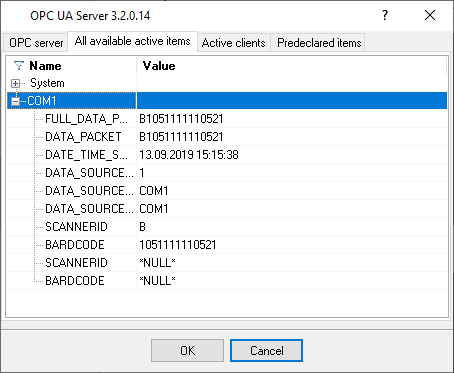Select the last BARDCODE item with *NULL*
This screenshot has width=454, height=373.
(75, 281)
